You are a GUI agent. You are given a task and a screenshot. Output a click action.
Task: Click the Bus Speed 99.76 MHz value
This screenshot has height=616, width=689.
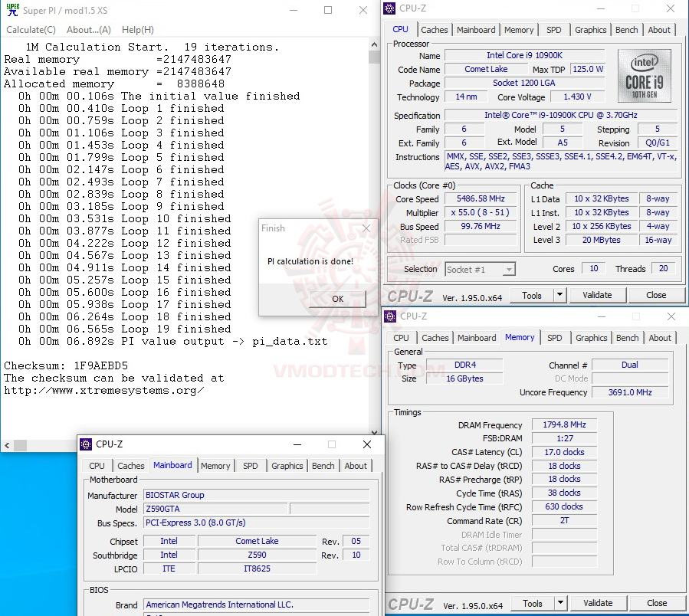(x=481, y=226)
